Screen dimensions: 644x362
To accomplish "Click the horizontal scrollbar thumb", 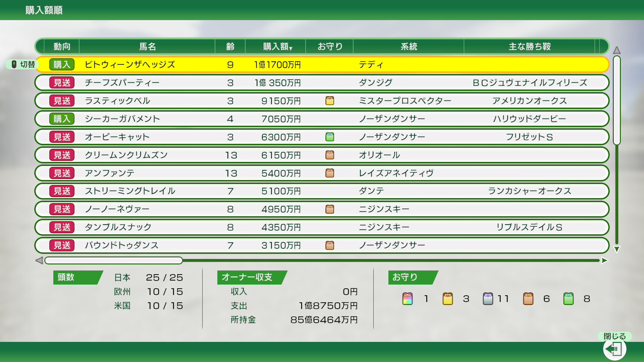I will pos(114,260).
